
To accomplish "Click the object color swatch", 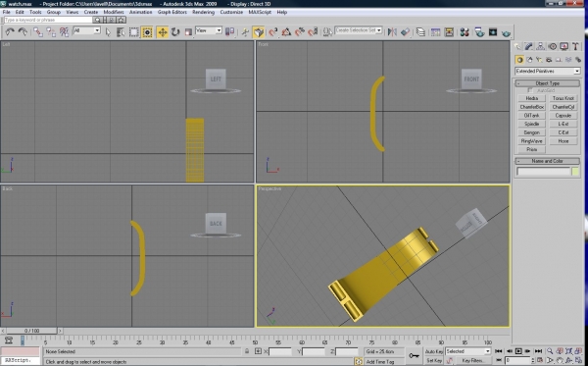I will tap(575, 172).
